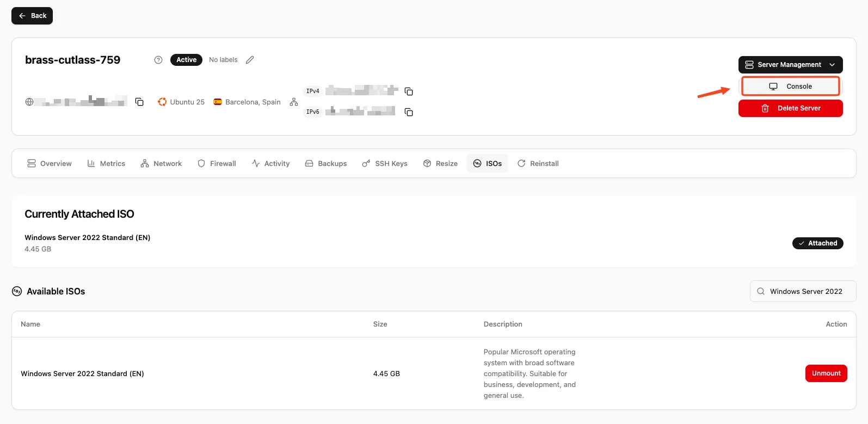Open the Server Management dropdown
Image resolution: width=868 pixels, height=424 pixels.
pyautogui.click(x=790, y=65)
